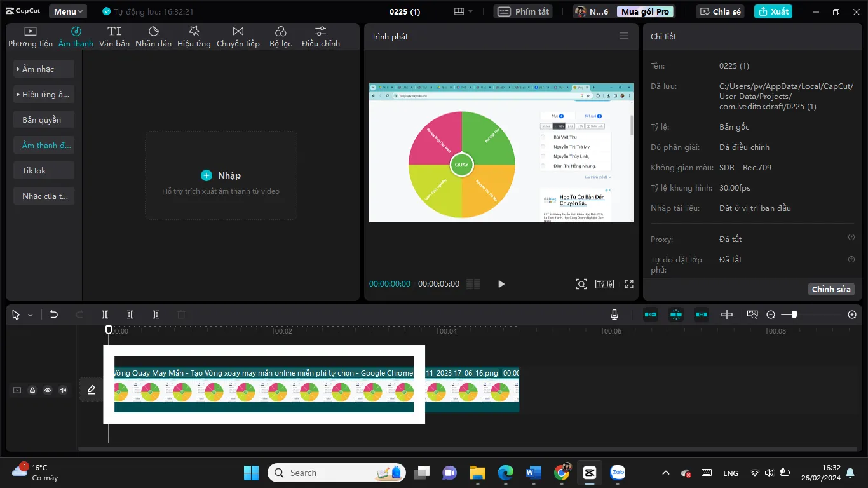Open the Chuyển tiếp transitions panel
Viewport: 868px width, 488px height.
pos(238,36)
